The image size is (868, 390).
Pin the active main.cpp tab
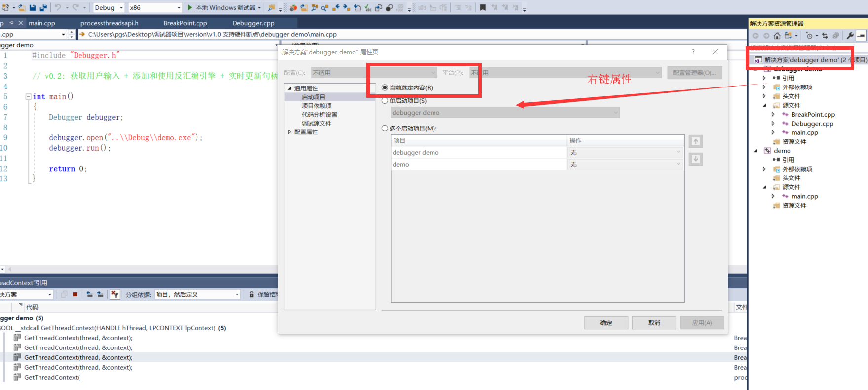(x=11, y=23)
